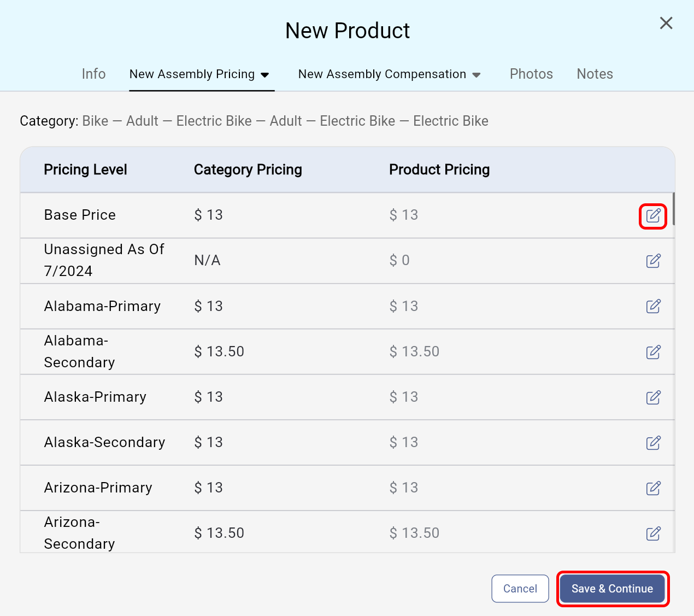
Task: Close the New Product dialog
Action: 666,23
